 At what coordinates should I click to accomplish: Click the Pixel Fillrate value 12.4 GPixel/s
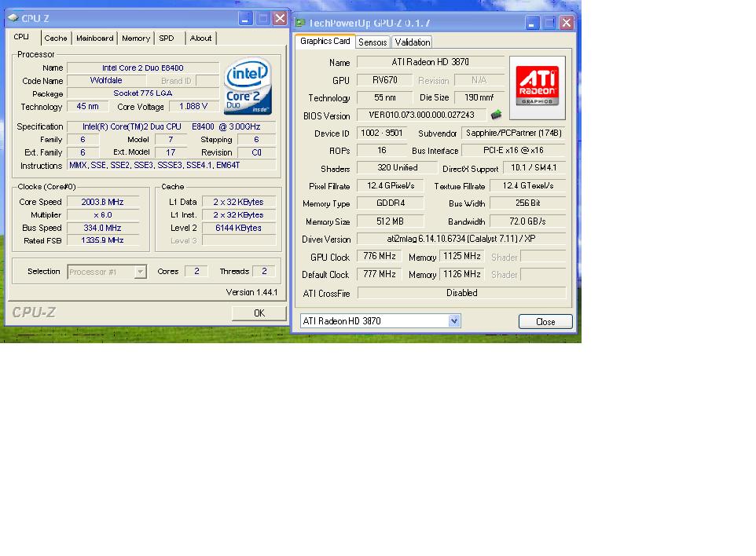(391, 185)
